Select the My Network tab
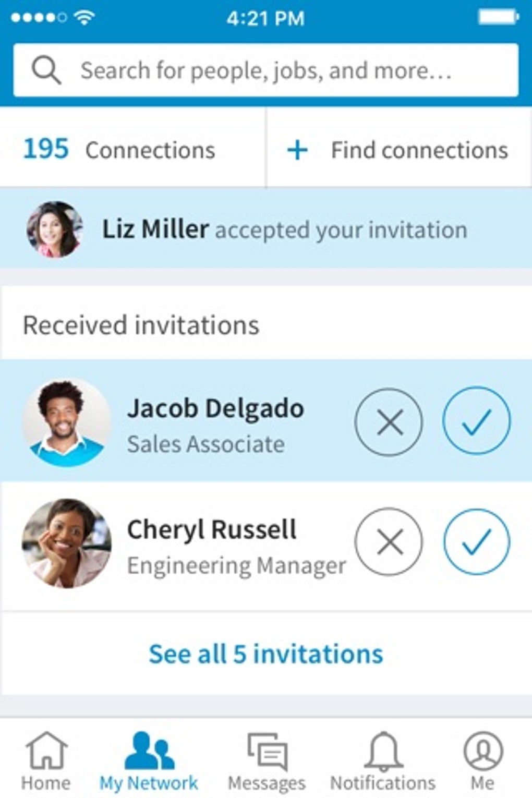Viewport: 532px width, 798px height. (149, 760)
